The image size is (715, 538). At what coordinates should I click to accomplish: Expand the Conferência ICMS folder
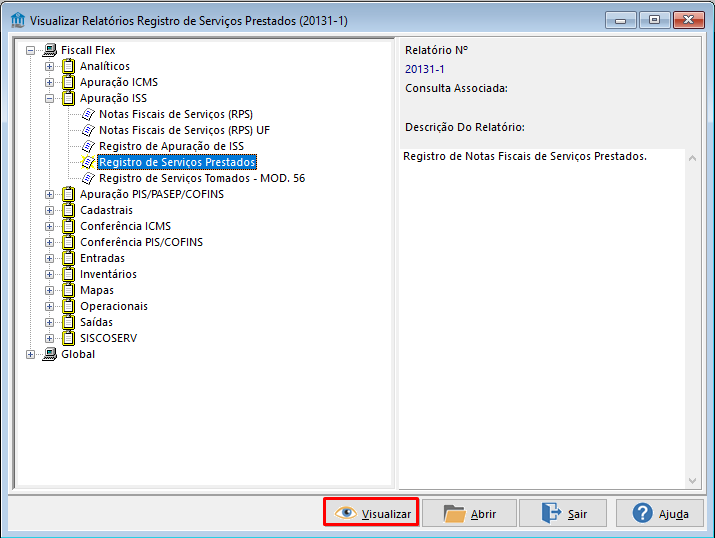(x=50, y=227)
